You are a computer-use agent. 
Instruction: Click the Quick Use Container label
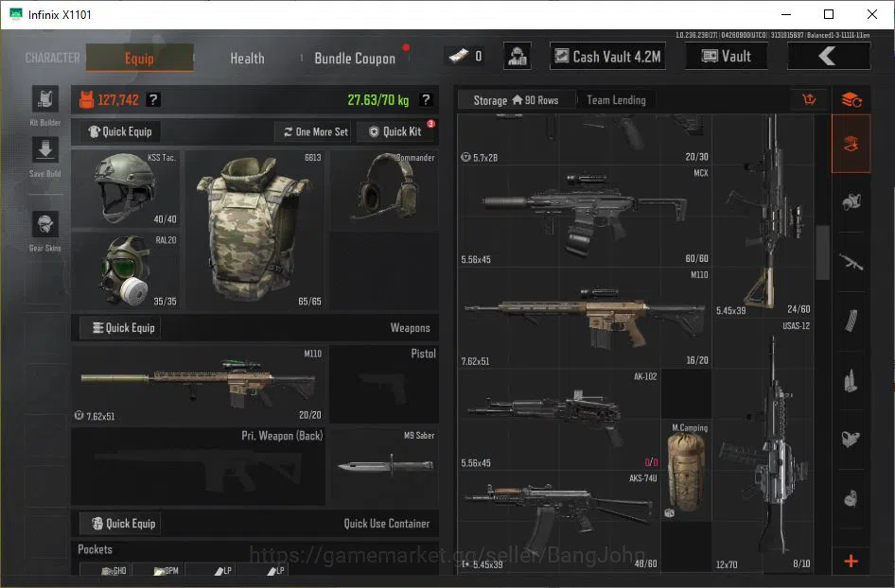click(x=386, y=524)
